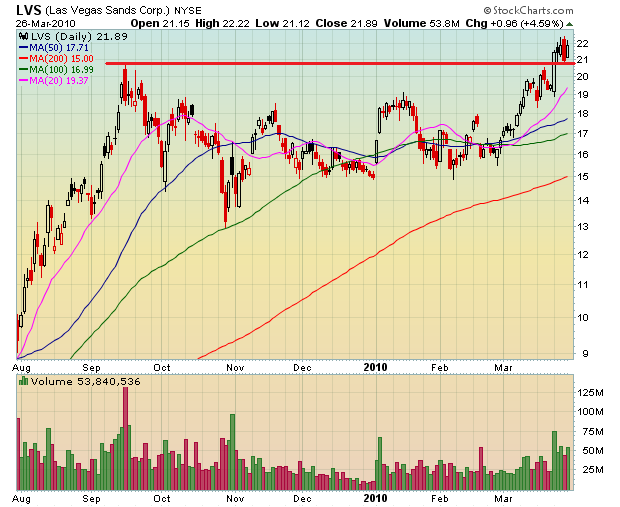
Task: Click the green up-arrow after the Chg percentage
Action: (569, 25)
